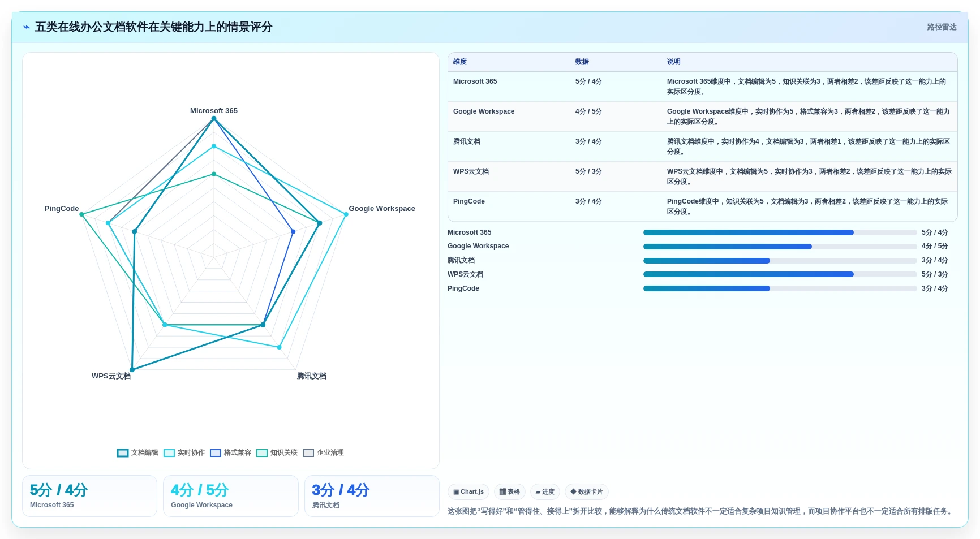The image size is (980, 539).
Task: Select the Microsoft 365 table row name
Action: pos(475,81)
